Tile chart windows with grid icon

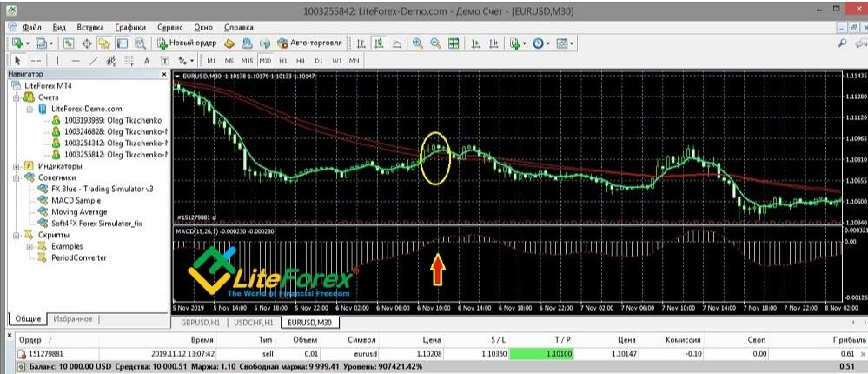[454, 43]
